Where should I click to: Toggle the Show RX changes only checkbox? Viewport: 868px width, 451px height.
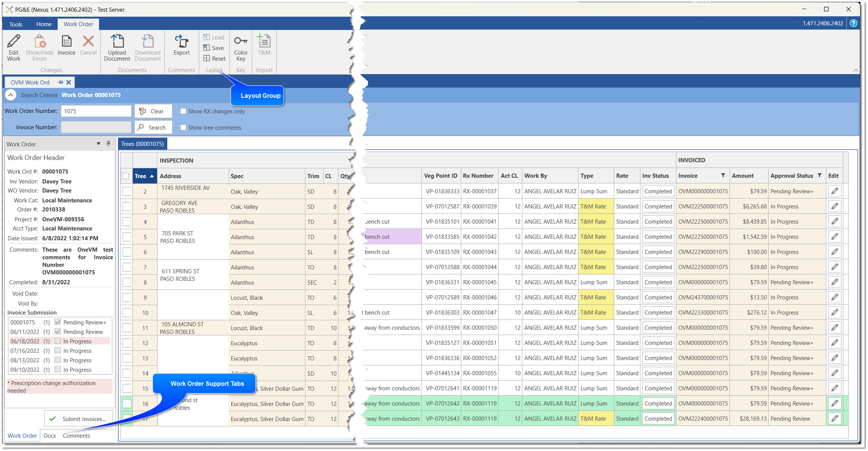182,111
